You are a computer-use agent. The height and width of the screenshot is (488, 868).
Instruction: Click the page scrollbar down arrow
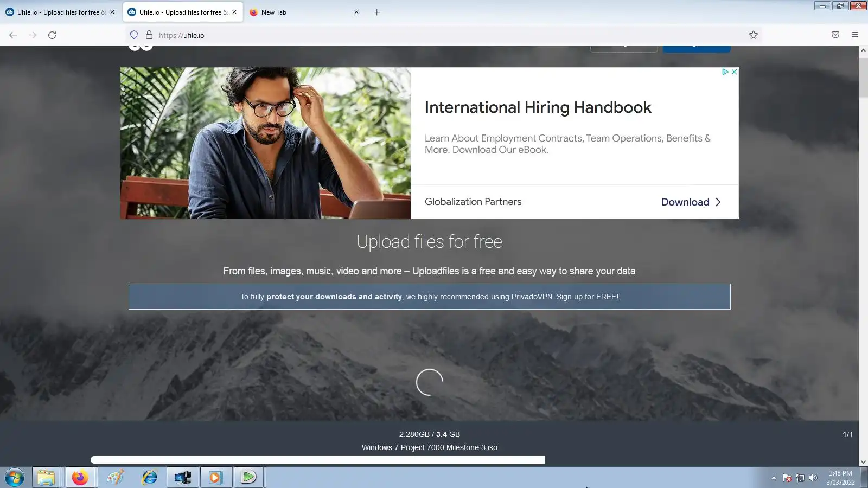pyautogui.click(x=863, y=462)
